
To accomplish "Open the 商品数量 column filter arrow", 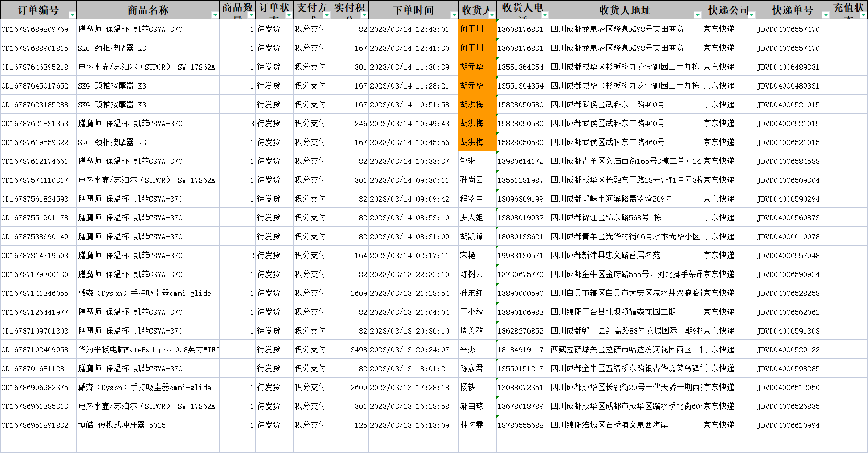I will [x=251, y=15].
